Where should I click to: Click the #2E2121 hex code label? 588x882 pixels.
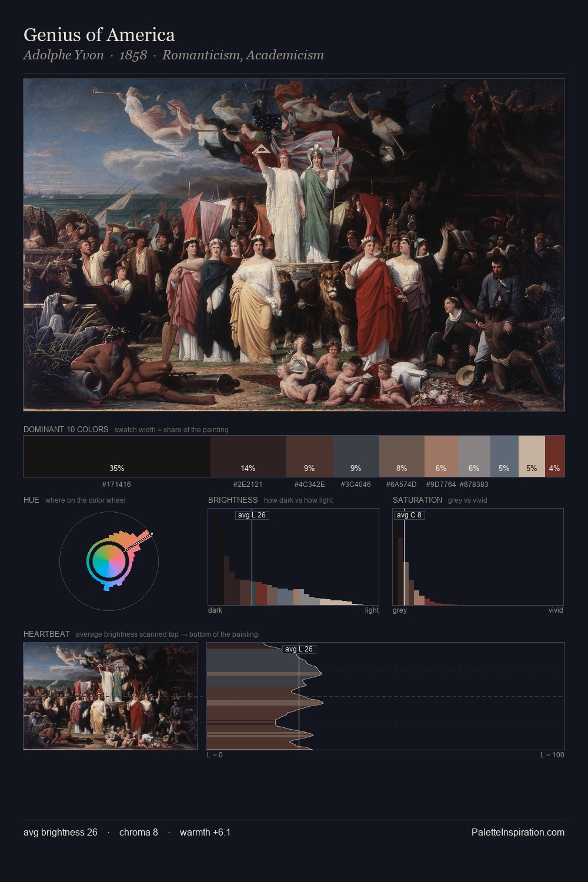click(x=248, y=485)
